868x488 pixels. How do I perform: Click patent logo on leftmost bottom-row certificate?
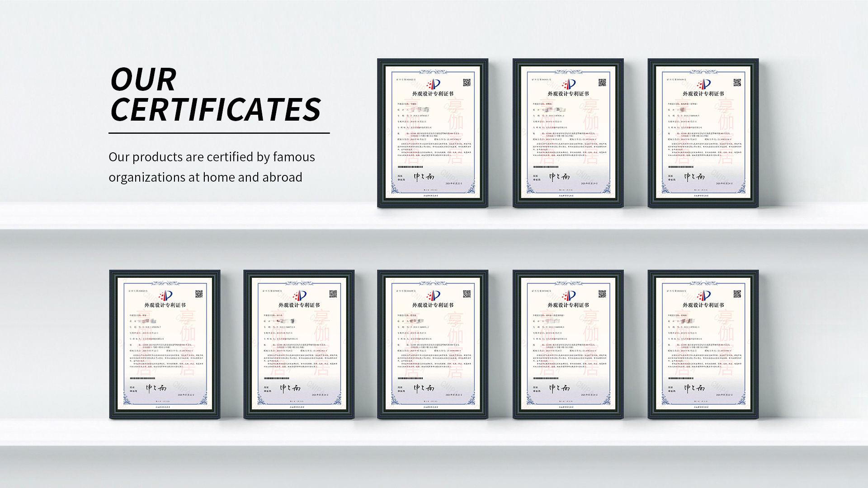[x=165, y=296]
